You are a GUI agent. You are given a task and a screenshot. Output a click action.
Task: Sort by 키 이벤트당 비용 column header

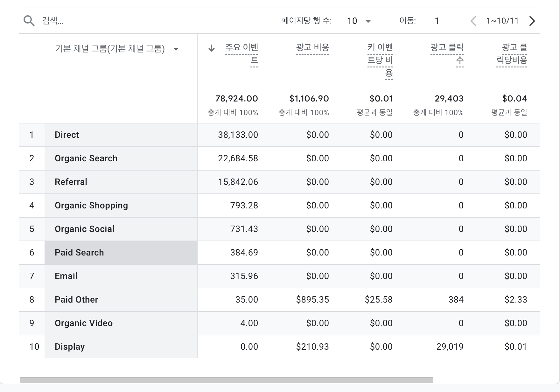380,60
